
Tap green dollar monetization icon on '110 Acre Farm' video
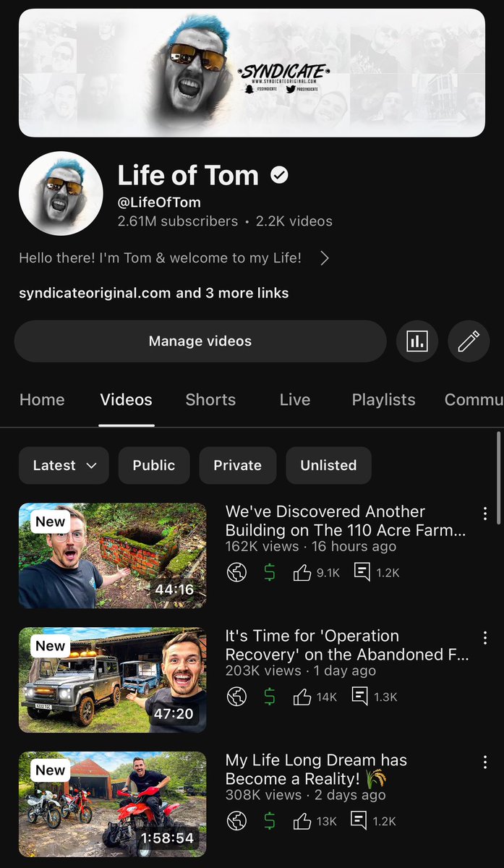coord(270,573)
